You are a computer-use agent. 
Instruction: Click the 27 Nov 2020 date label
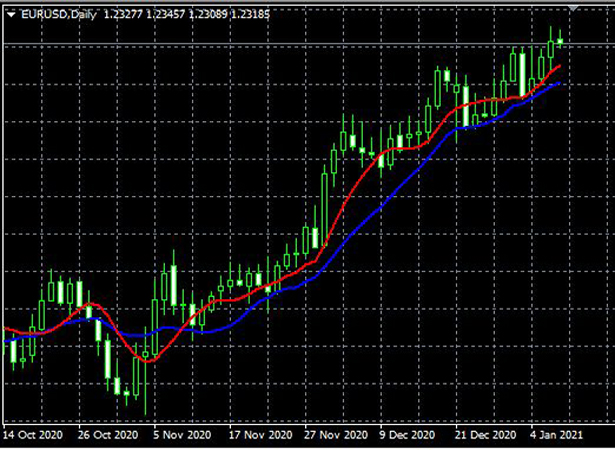(x=335, y=435)
